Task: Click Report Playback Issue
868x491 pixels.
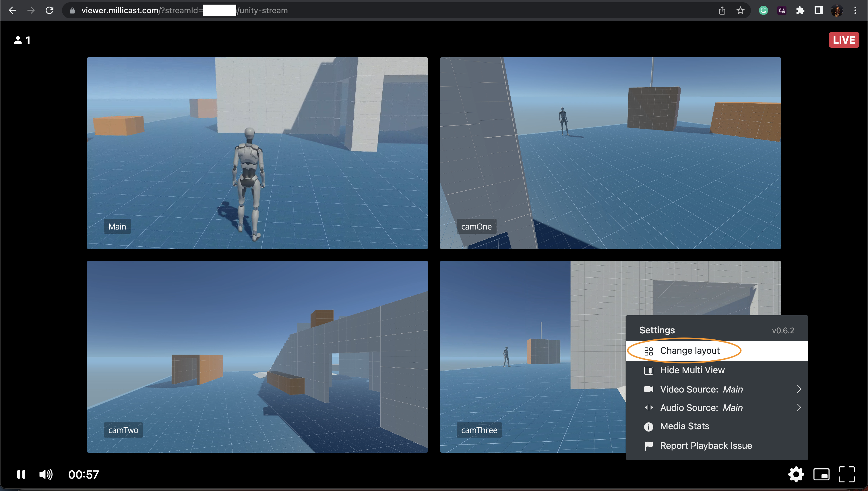Action: (706, 446)
